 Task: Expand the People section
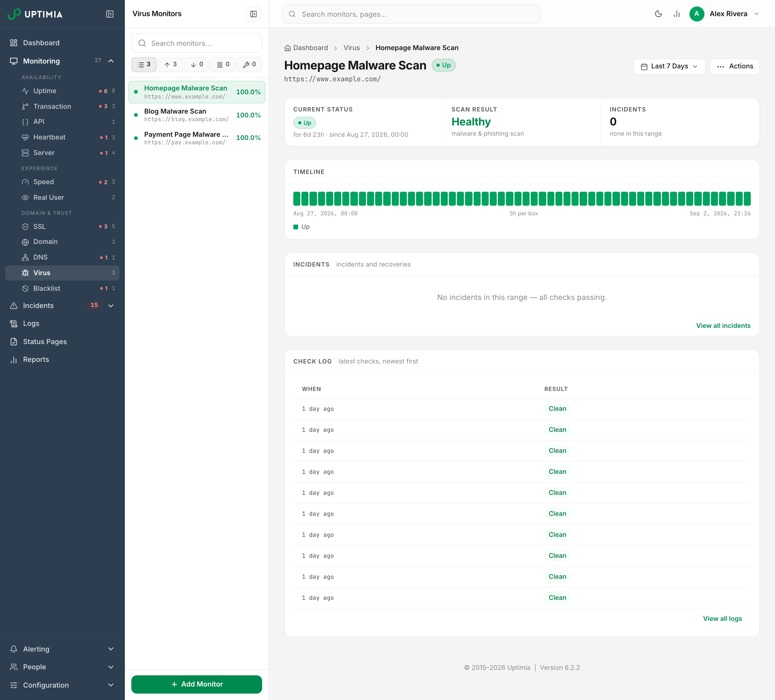point(111,667)
